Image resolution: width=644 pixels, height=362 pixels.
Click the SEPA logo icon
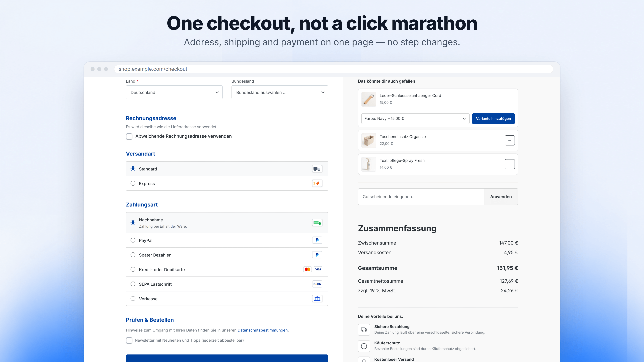[317, 284]
